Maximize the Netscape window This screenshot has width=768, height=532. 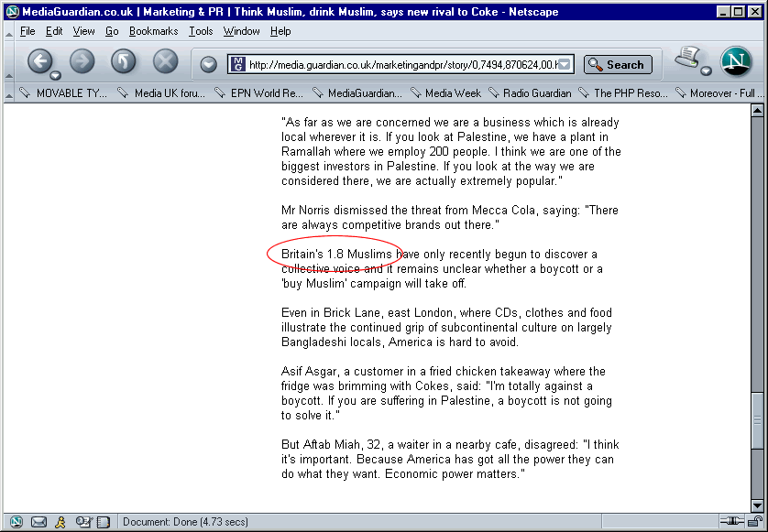(739, 11)
